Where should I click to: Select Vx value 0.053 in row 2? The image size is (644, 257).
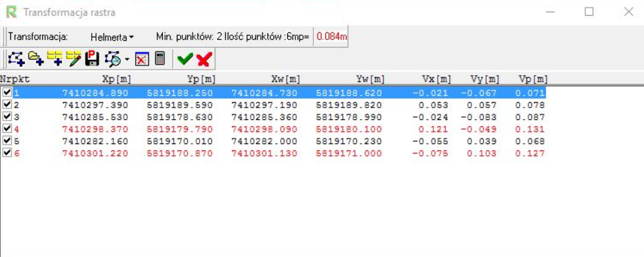(x=433, y=105)
